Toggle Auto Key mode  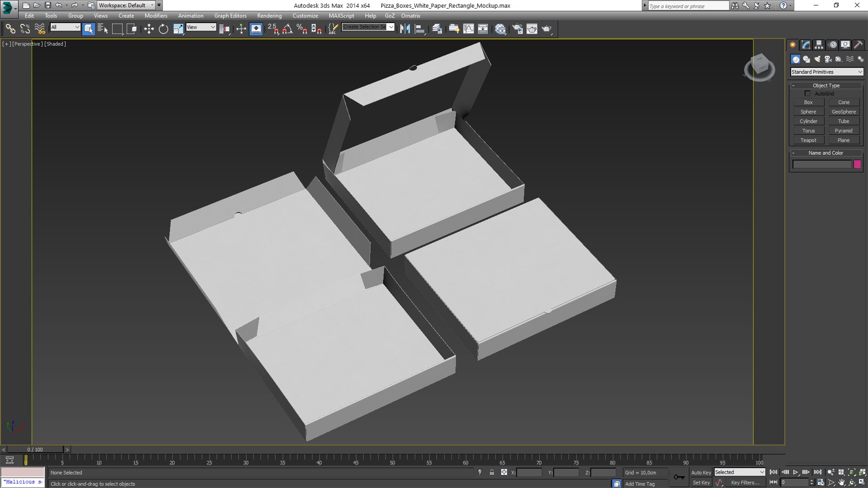[701, 472]
